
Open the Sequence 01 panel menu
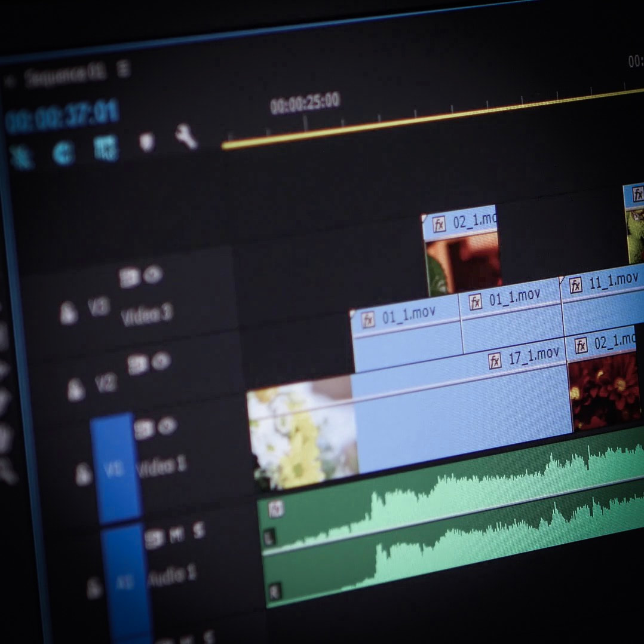(123, 69)
